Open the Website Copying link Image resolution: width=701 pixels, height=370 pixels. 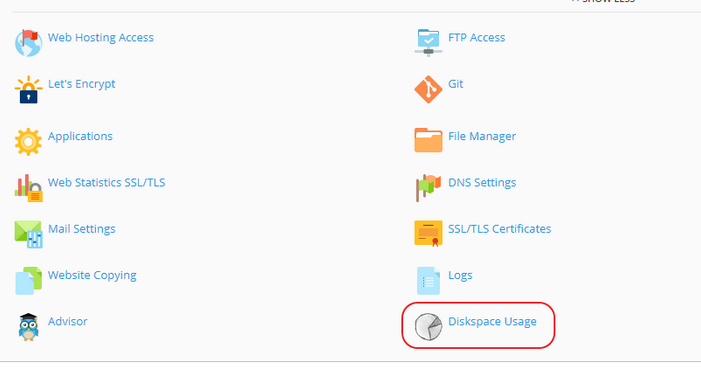pyautogui.click(x=92, y=276)
